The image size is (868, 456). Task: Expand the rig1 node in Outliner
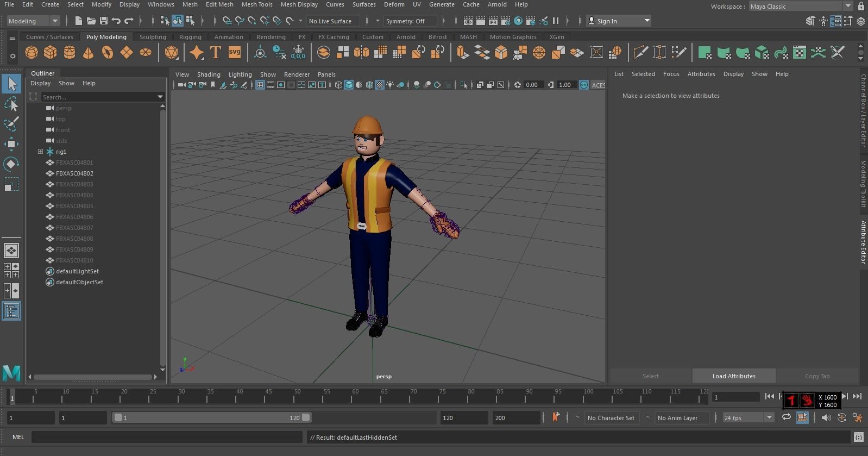click(40, 152)
